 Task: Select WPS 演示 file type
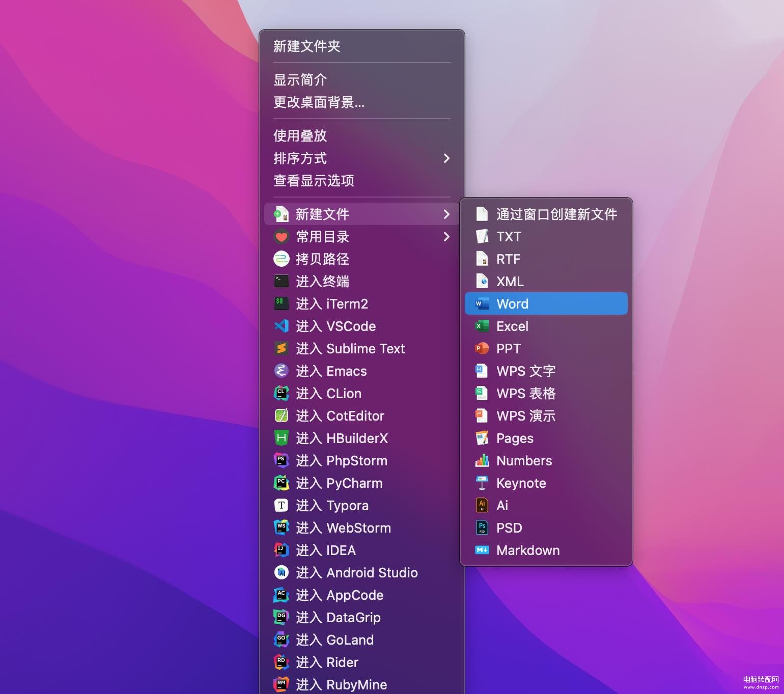pos(546,415)
